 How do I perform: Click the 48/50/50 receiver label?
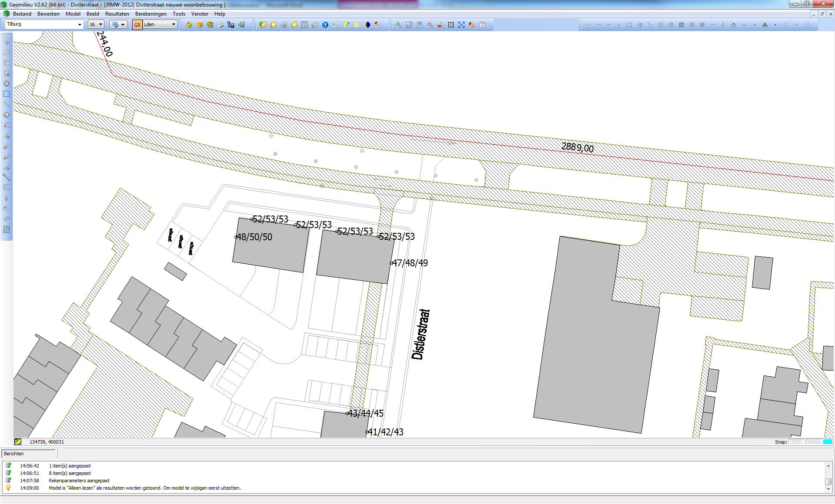tap(254, 237)
